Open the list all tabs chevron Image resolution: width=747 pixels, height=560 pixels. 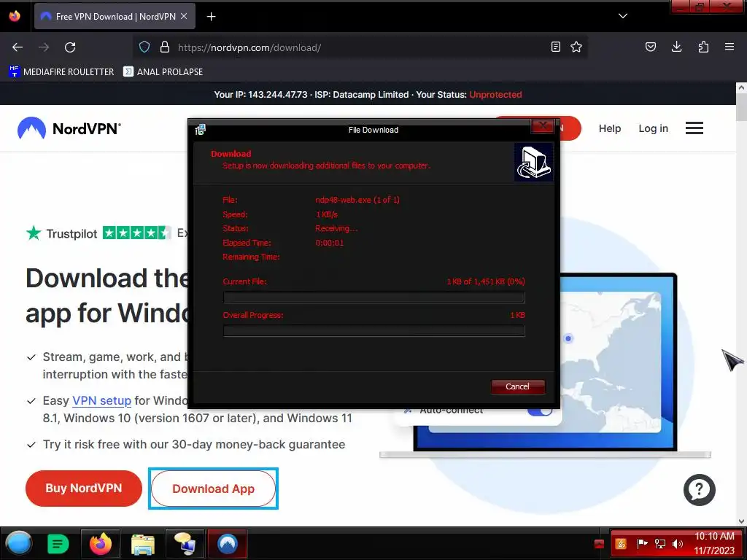pos(623,16)
